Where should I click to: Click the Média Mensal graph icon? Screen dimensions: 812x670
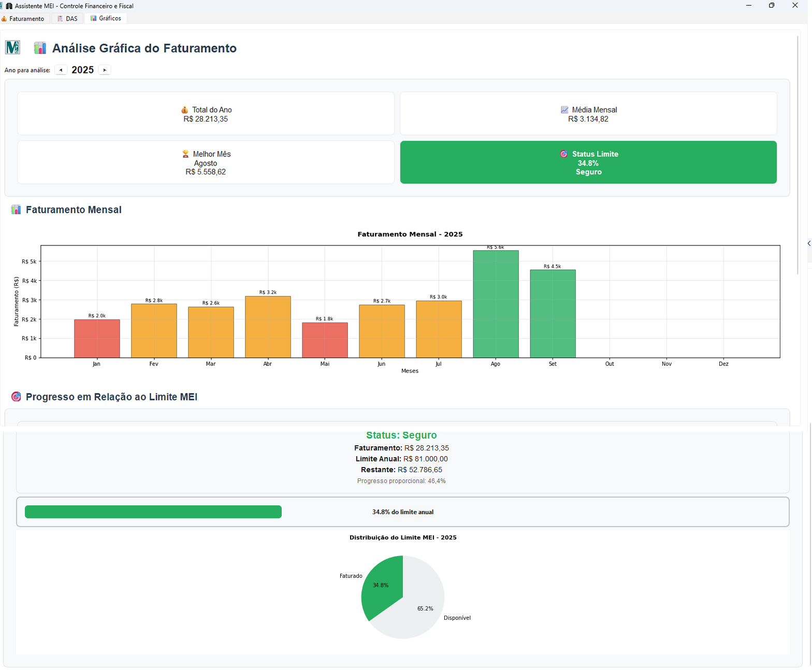coord(564,110)
